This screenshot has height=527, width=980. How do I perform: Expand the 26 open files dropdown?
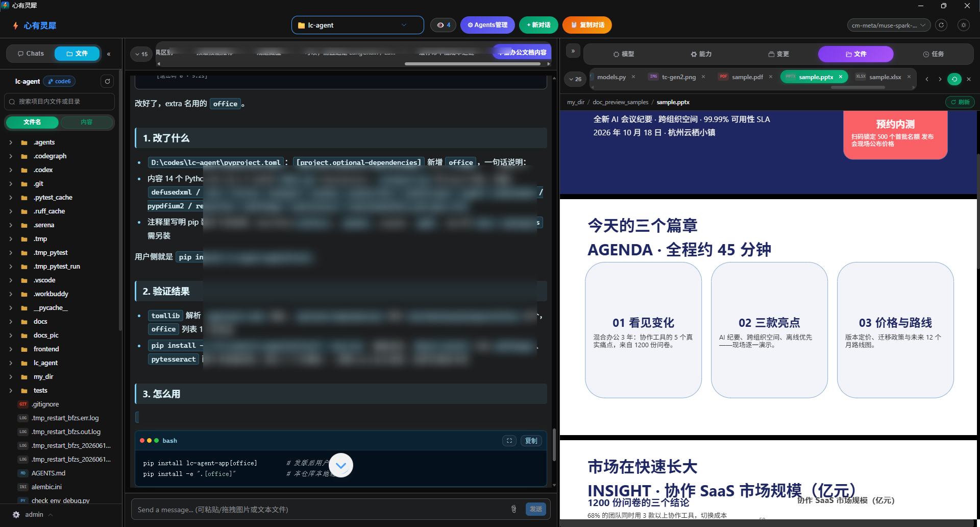point(575,79)
